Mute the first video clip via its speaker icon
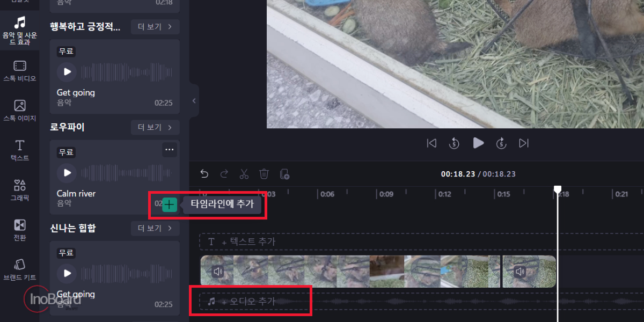 click(217, 272)
